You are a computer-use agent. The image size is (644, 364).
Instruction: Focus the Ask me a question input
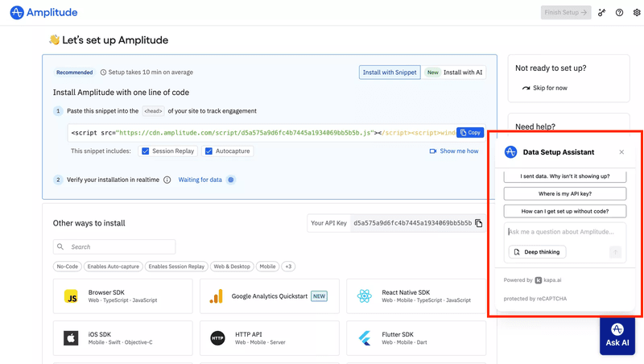coord(563,232)
